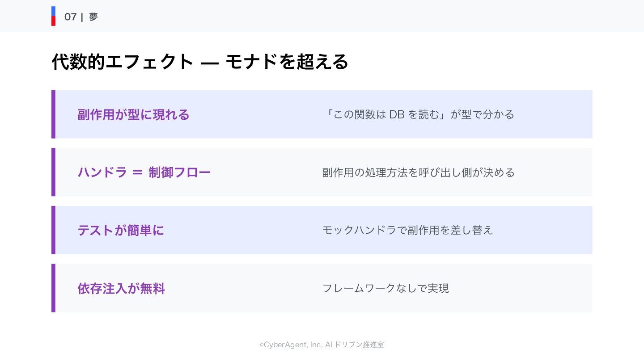Click the text モックハンドラで副作用を差し替え
Screen dimensions: 644x362
(407, 230)
